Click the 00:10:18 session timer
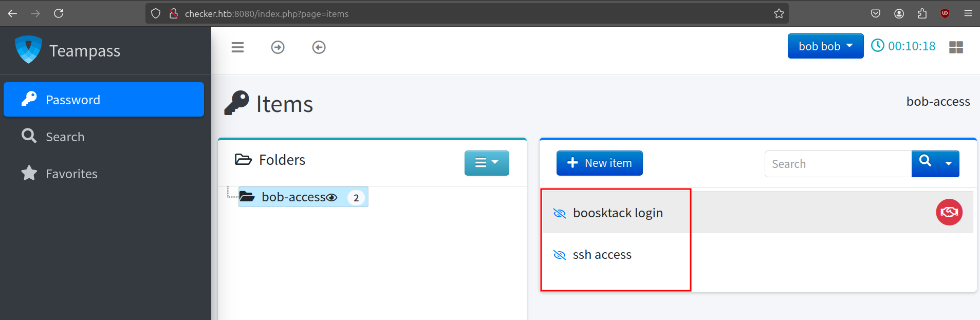Image resolution: width=980 pixels, height=320 pixels. (912, 46)
